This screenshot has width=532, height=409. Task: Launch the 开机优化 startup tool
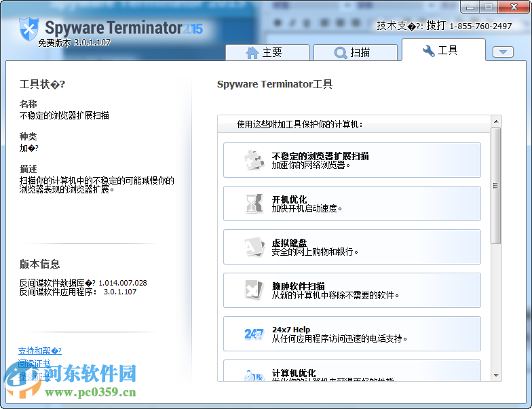point(351,203)
